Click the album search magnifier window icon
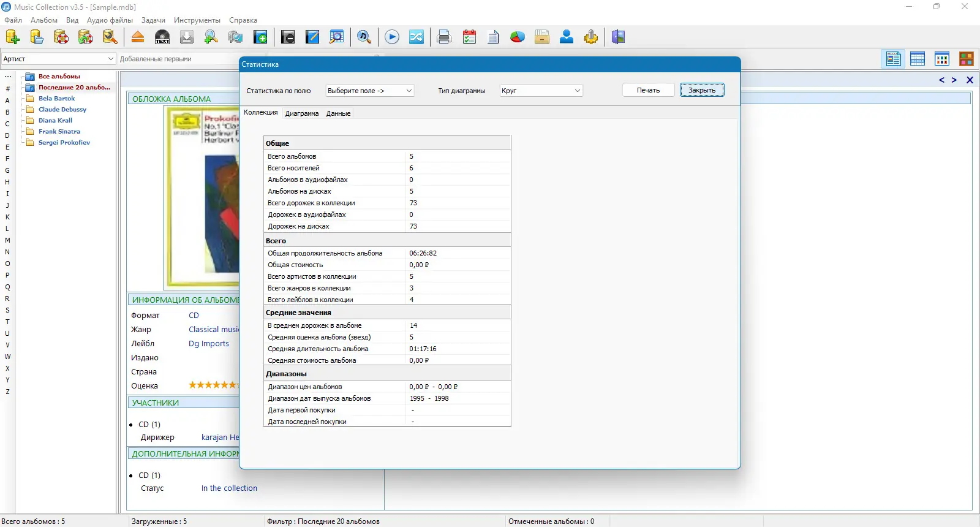 click(x=337, y=37)
